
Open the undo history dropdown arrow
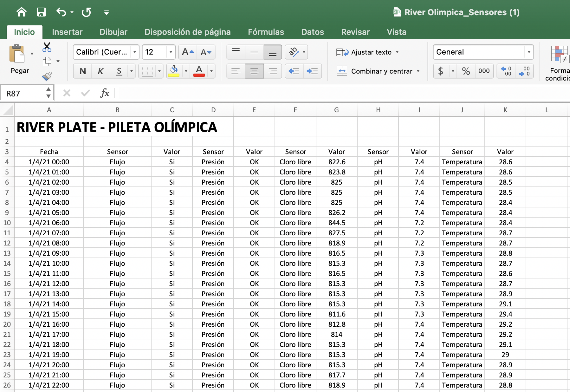point(72,12)
